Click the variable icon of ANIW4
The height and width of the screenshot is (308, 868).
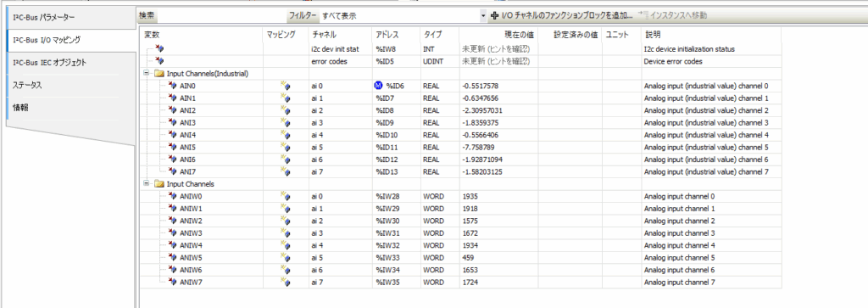(172, 245)
